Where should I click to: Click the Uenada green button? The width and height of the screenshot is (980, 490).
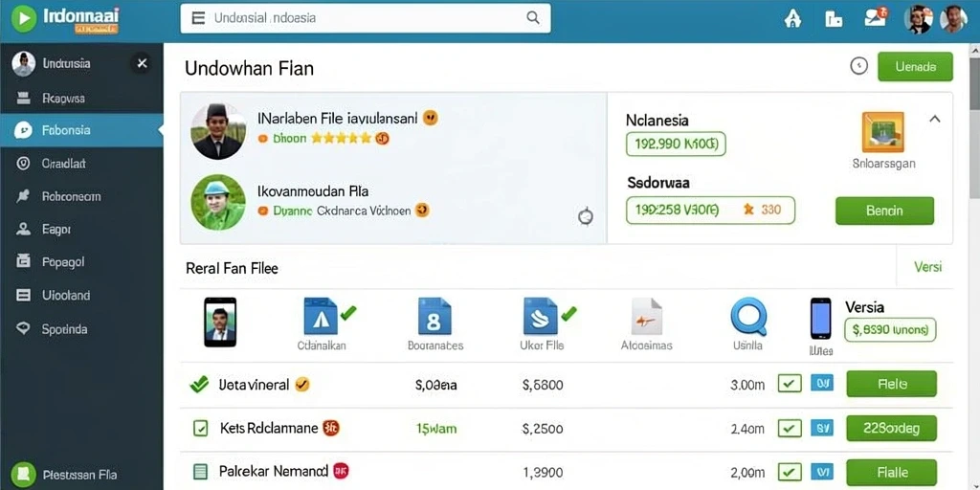[x=915, y=66]
